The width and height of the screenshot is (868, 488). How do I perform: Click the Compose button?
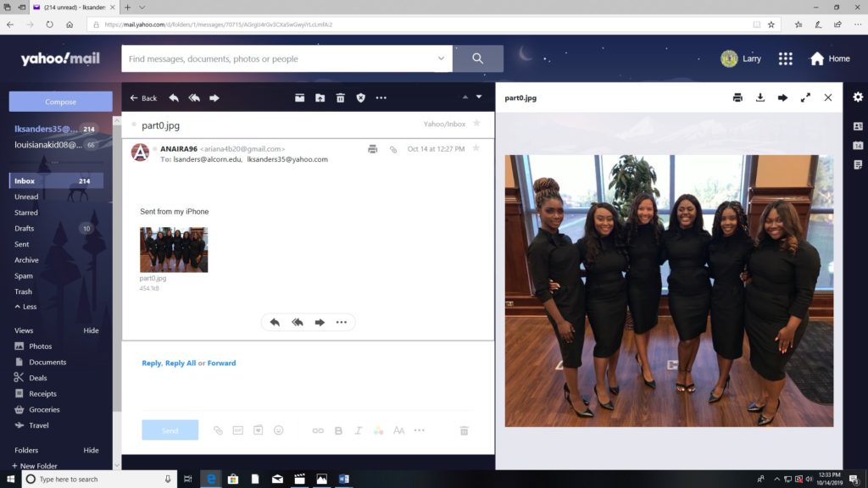point(60,102)
